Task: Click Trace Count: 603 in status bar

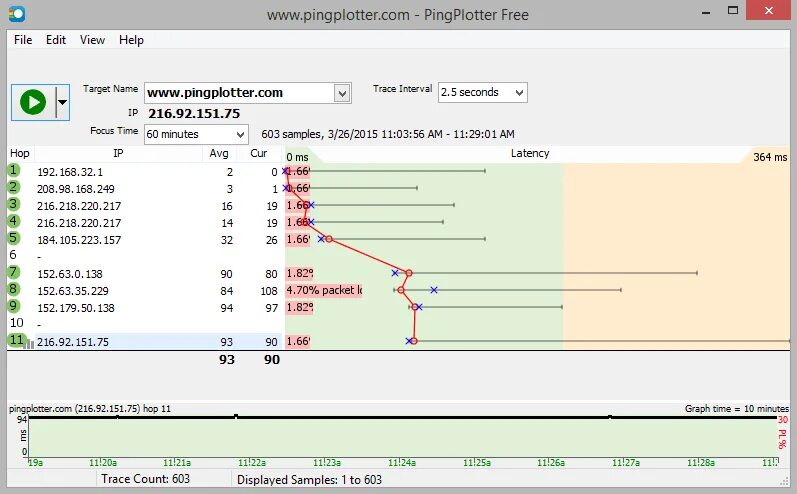Action: pyautogui.click(x=145, y=479)
